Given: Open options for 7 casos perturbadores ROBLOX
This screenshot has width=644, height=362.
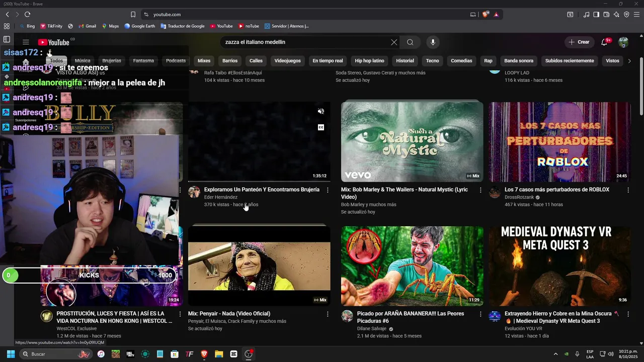Looking at the screenshot, I should pos(628,190).
